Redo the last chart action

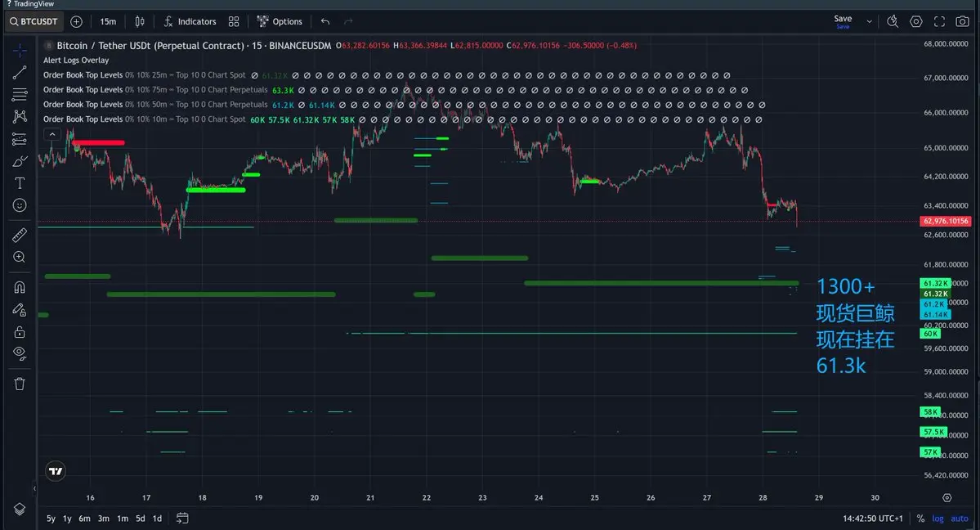click(348, 21)
